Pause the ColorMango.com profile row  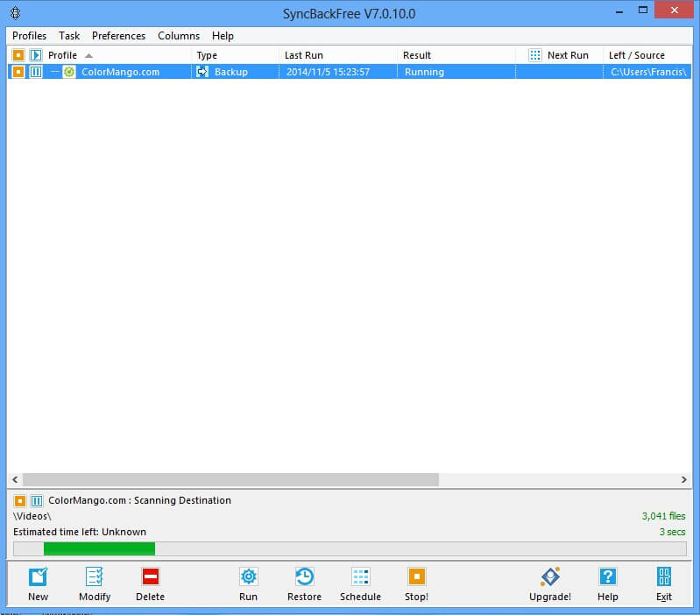pos(36,72)
